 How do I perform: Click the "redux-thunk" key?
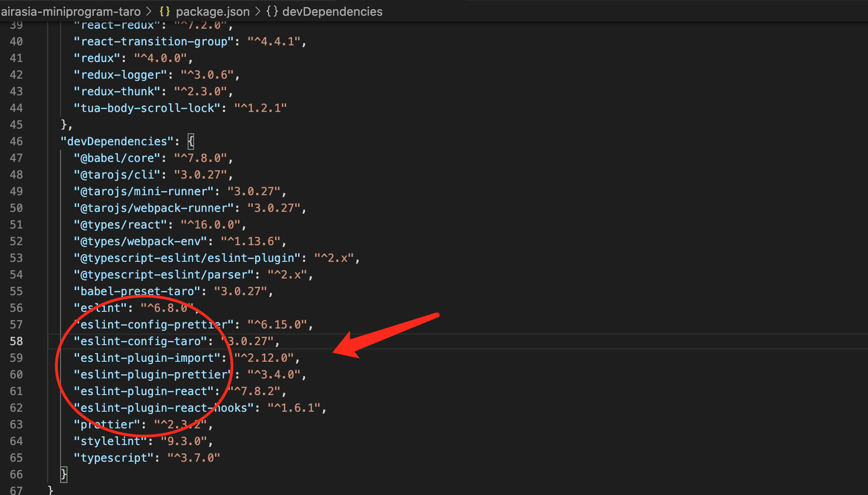pyautogui.click(x=117, y=92)
